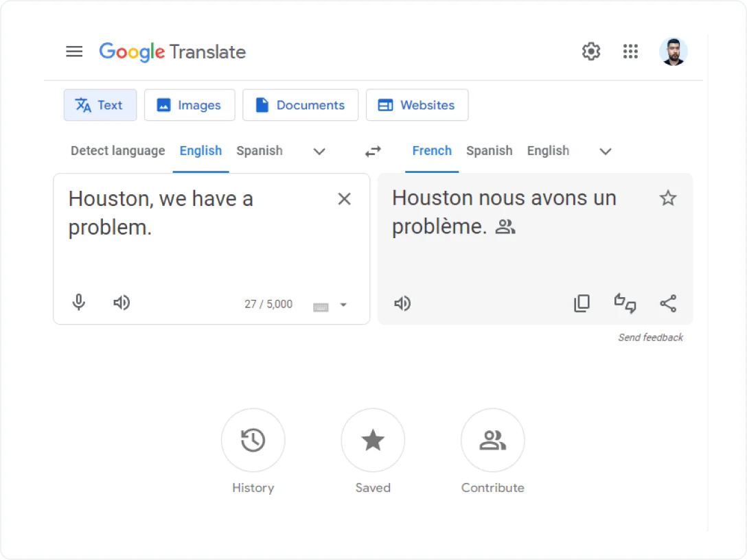Switch to the Documents tab
The height and width of the screenshot is (560, 747).
300,105
